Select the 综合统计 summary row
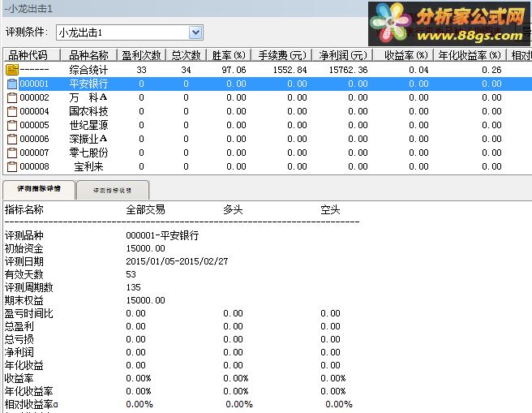This screenshot has height=413, width=532. pos(268,70)
